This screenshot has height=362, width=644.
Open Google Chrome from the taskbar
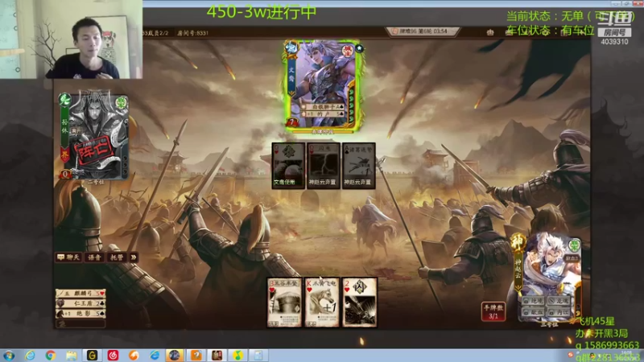click(x=51, y=356)
